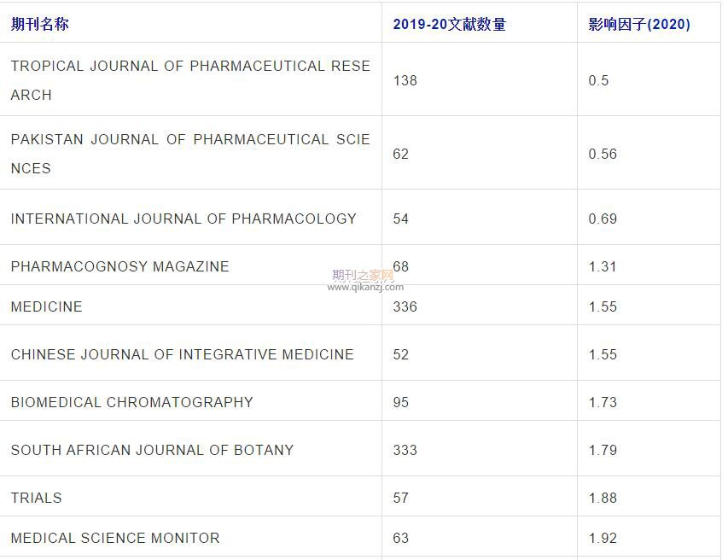Select TROPICAL JOURNAL OF PHARMACEUTICAL RESEARCH
The width and height of the screenshot is (728, 560).
189,80
